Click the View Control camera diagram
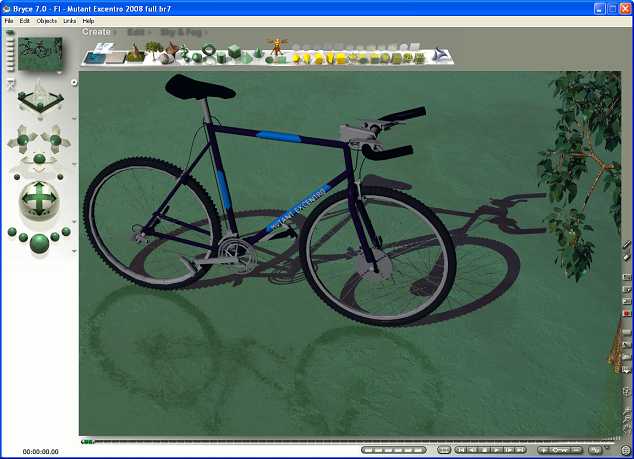This screenshot has height=459, width=634. pyautogui.click(x=40, y=98)
